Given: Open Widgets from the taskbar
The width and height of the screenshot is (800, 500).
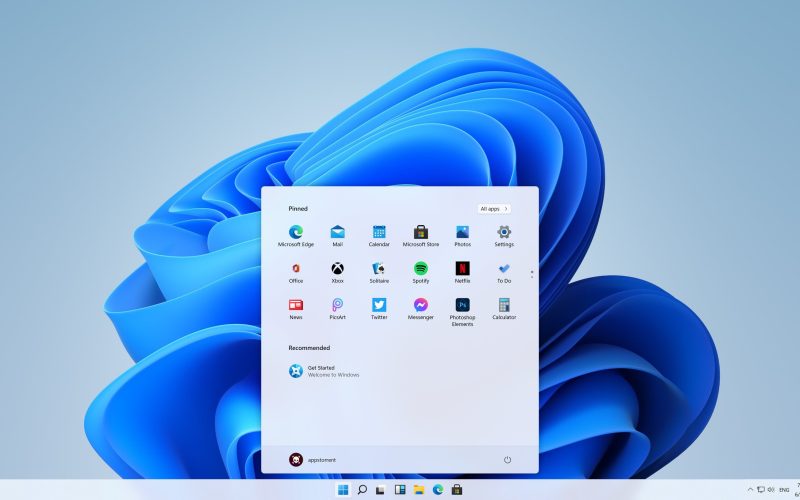Looking at the screenshot, I should (x=400, y=490).
